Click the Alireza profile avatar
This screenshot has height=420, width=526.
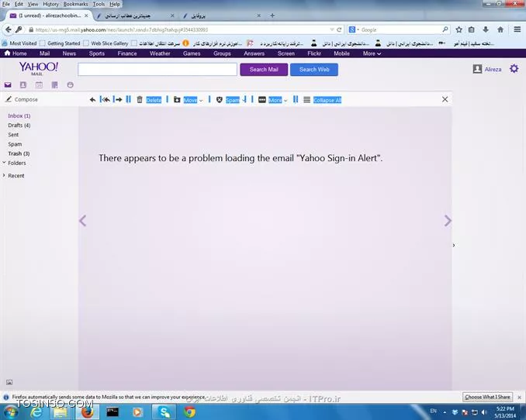click(x=477, y=69)
